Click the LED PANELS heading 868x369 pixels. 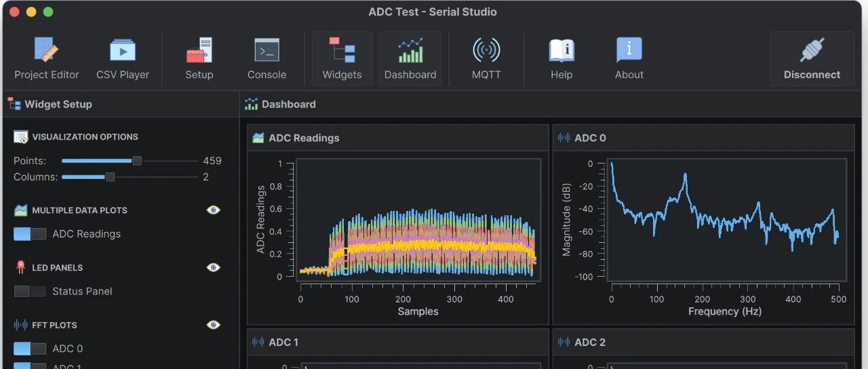[x=57, y=267]
